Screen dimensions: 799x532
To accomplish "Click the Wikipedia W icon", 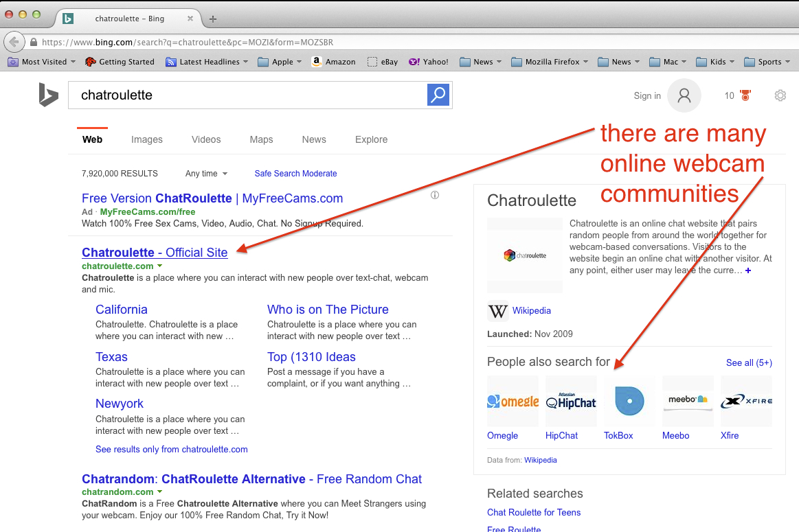I will click(498, 311).
